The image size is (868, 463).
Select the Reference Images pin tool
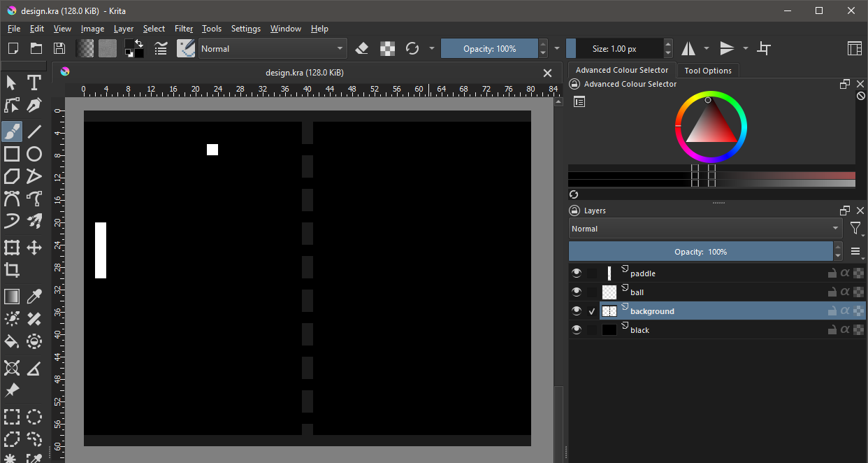click(x=12, y=390)
